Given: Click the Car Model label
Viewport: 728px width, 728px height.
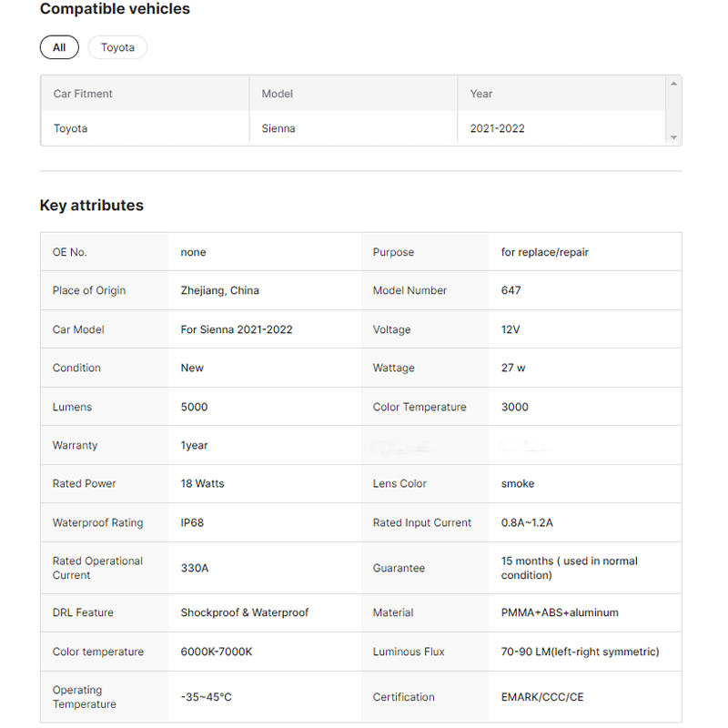Looking at the screenshot, I should pos(78,329).
